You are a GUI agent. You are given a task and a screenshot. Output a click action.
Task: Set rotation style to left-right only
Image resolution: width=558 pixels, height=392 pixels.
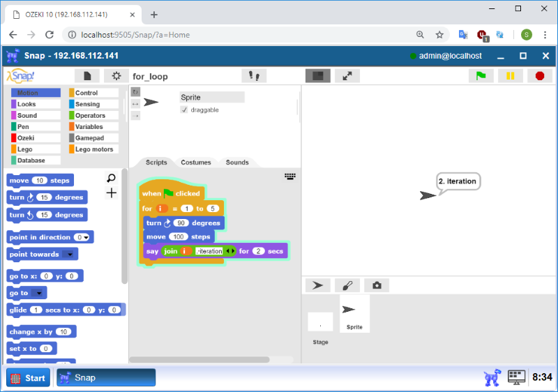135,104
